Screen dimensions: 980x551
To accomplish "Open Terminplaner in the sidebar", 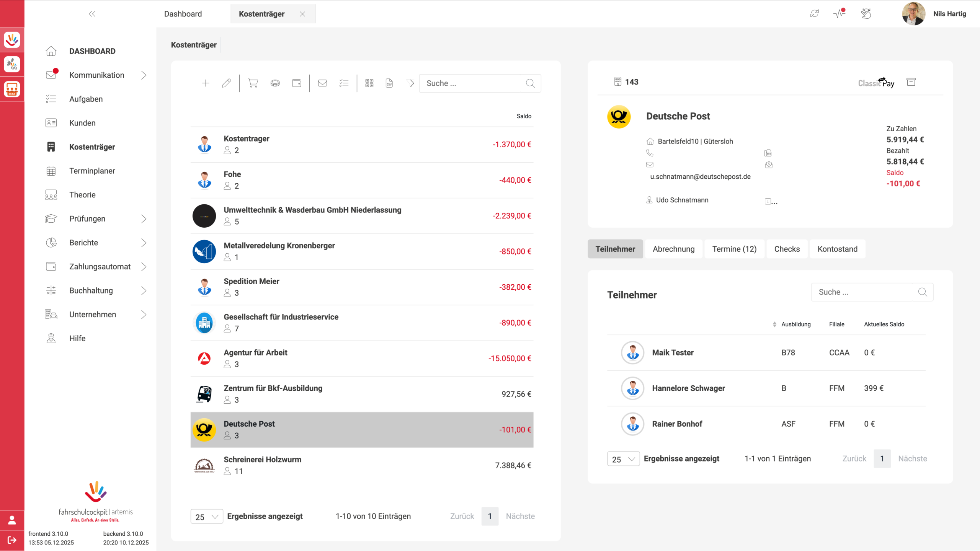I will [x=92, y=171].
